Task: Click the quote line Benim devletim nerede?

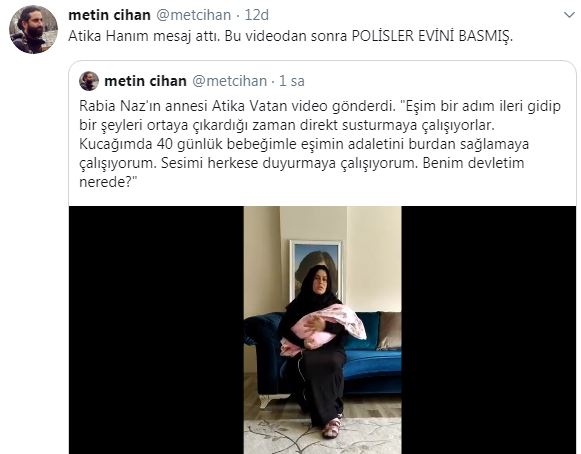Action: pyautogui.click(x=302, y=172)
